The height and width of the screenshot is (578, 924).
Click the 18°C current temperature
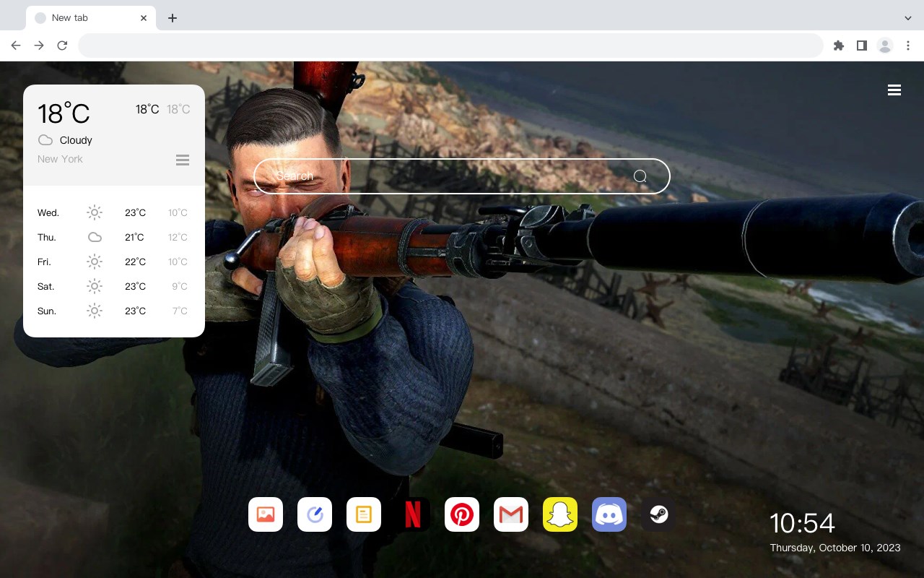tap(64, 113)
